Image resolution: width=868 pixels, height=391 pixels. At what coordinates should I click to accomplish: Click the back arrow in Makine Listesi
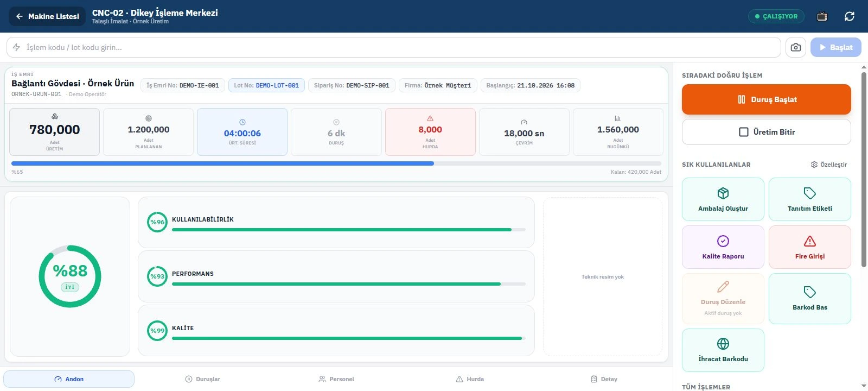[x=20, y=16]
